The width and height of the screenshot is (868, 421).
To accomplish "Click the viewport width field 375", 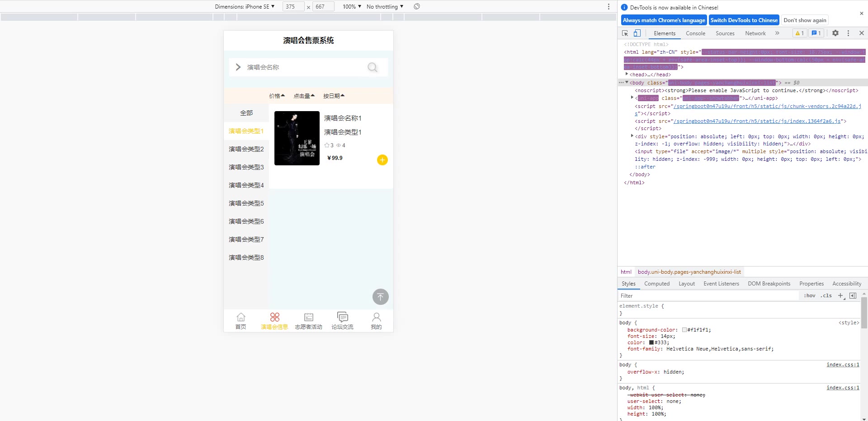I will pos(293,7).
